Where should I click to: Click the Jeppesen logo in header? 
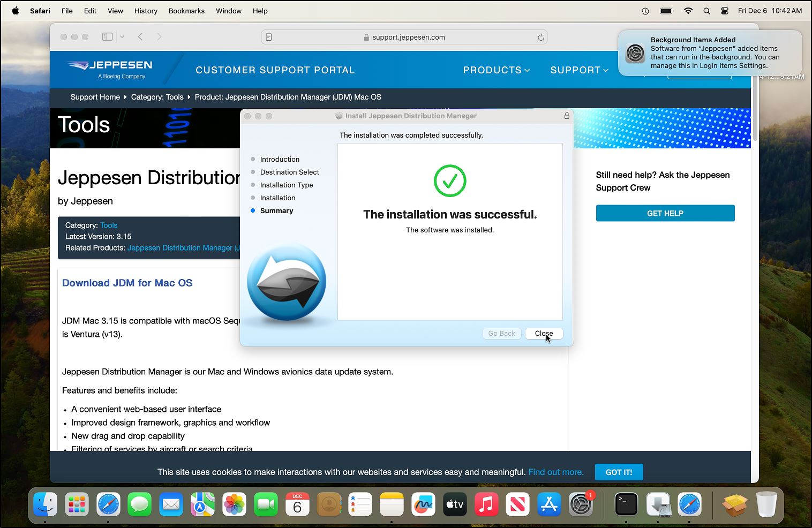click(x=110, y=70)
